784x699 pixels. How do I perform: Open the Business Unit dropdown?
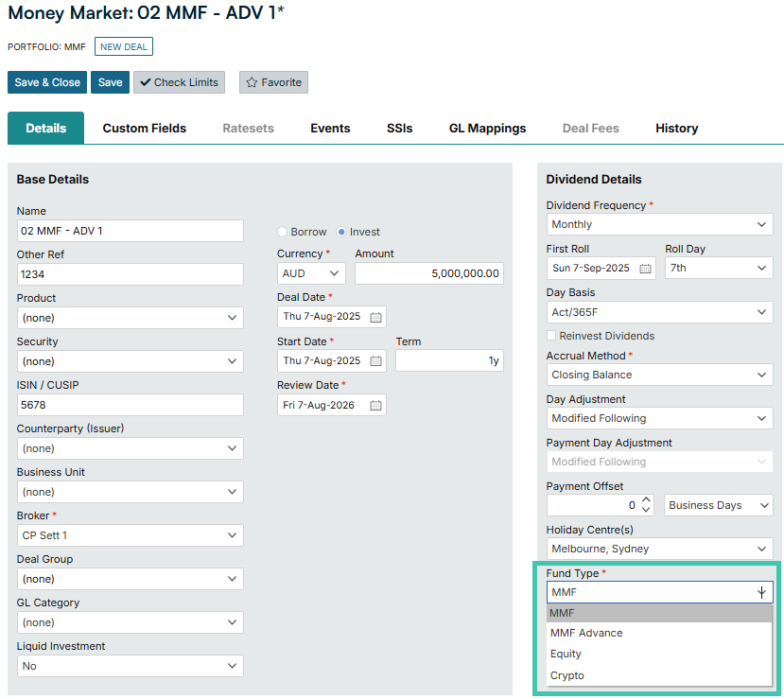pyautogui.click(x=130, y=492)
